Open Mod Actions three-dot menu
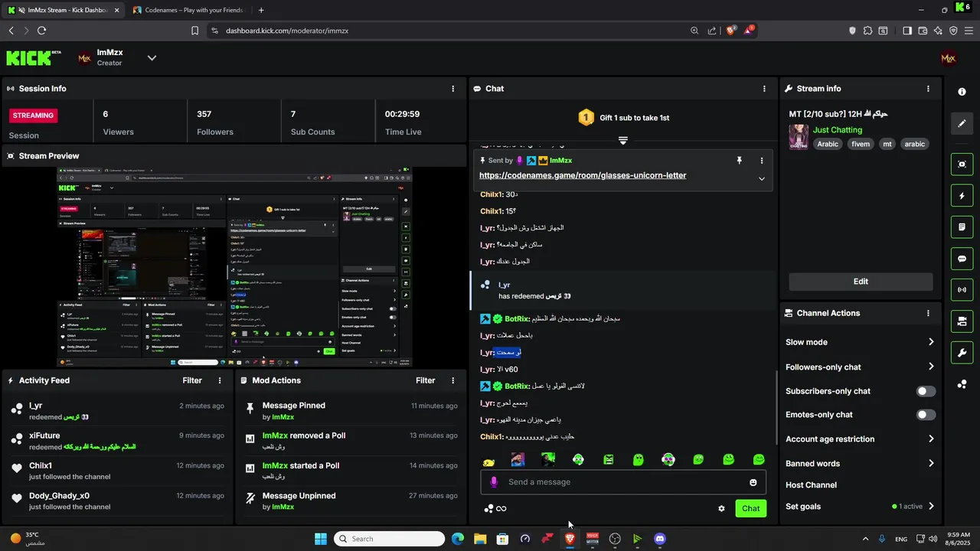 click(453, 380)
